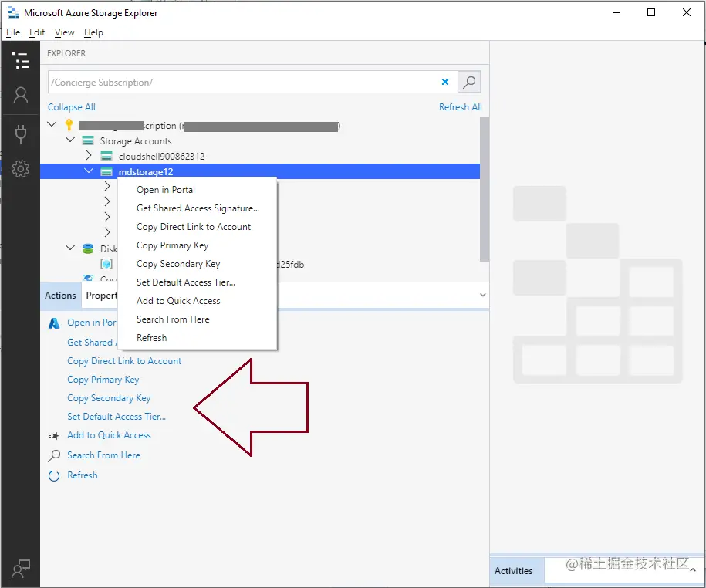Open the Explorer panel from the vertical sidebar
Viewport: 706px width, 588px height.
click(20, 60)
